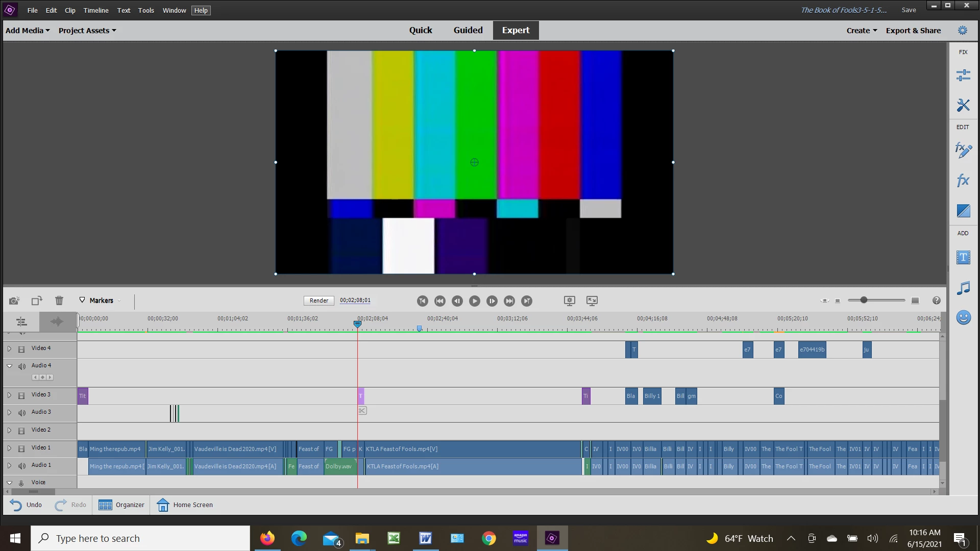Screen dimensions: 980x551
Task: Click the Render button
Action: (319, 300)
